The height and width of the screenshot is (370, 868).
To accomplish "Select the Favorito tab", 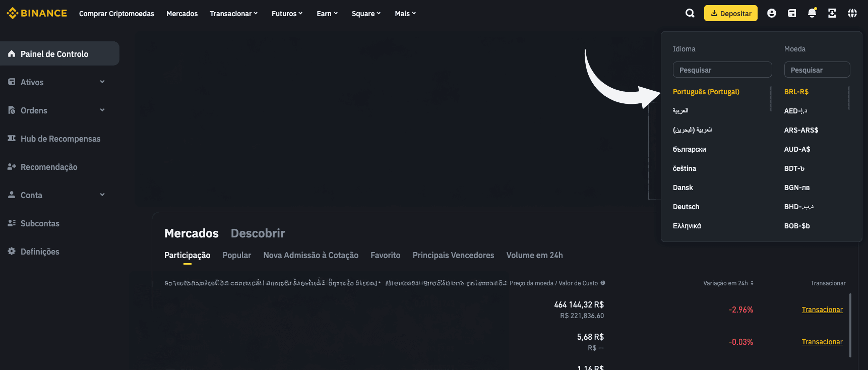I will tap(386, 255).
